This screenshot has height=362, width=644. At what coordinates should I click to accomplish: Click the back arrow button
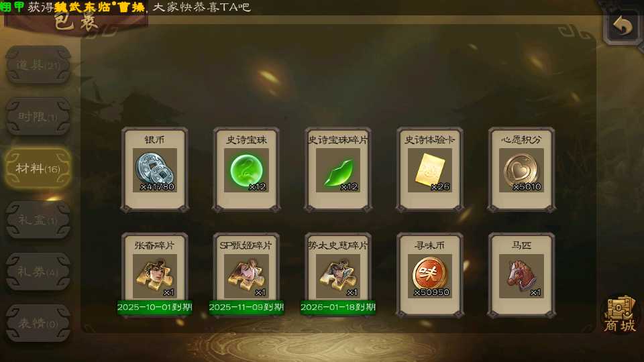pos(623,27)
